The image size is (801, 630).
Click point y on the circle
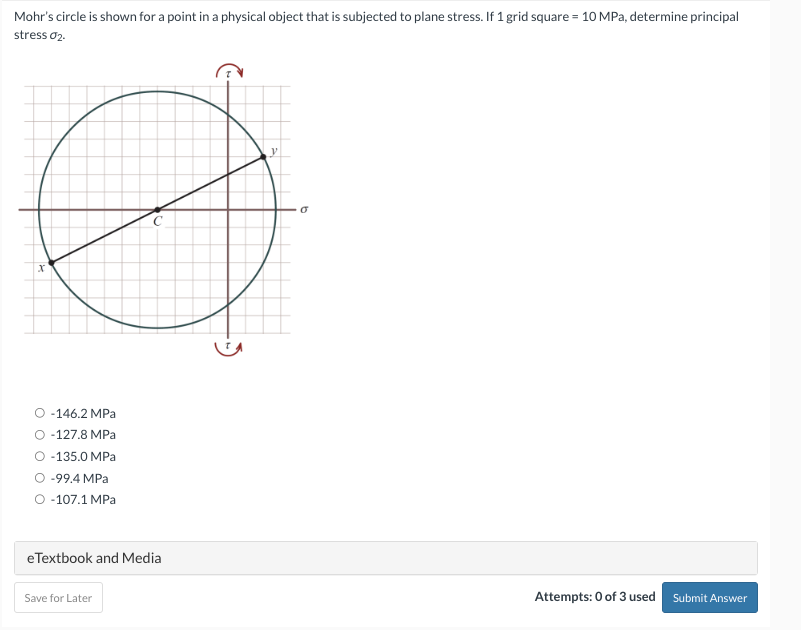click(x=264, y=158)
